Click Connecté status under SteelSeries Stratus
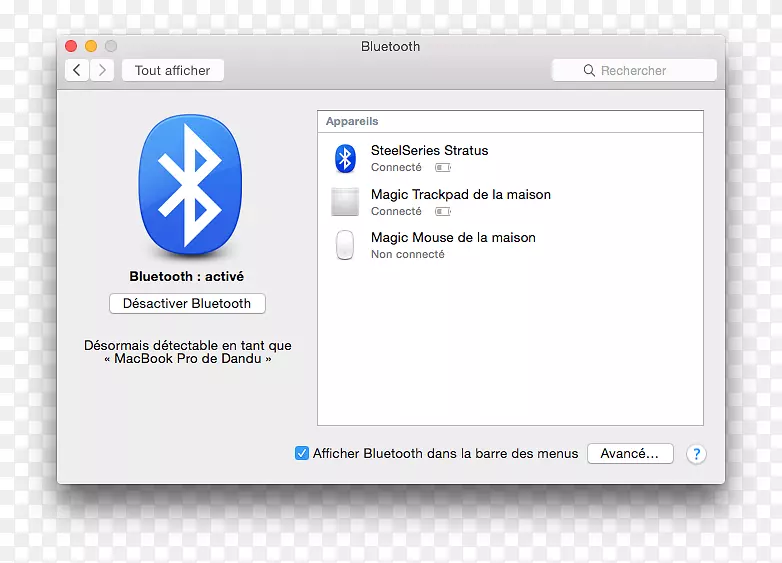The height and width of the screenshot is (563, 782). 396,168
